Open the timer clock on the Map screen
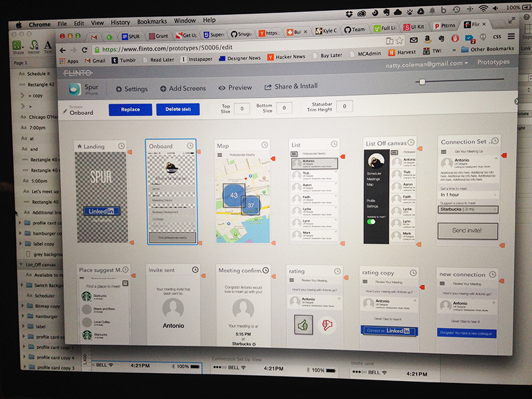 tap(265, 145)
